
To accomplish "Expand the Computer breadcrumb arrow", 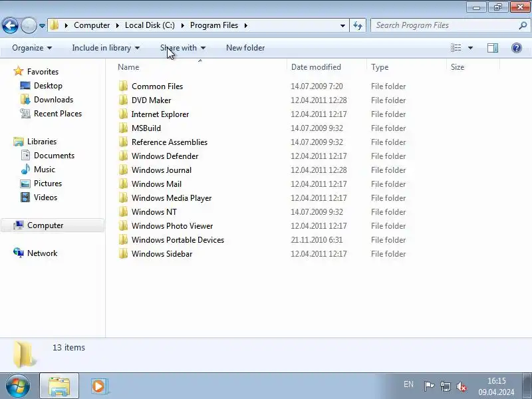I will pyautogui.click(x=118, y=25).
